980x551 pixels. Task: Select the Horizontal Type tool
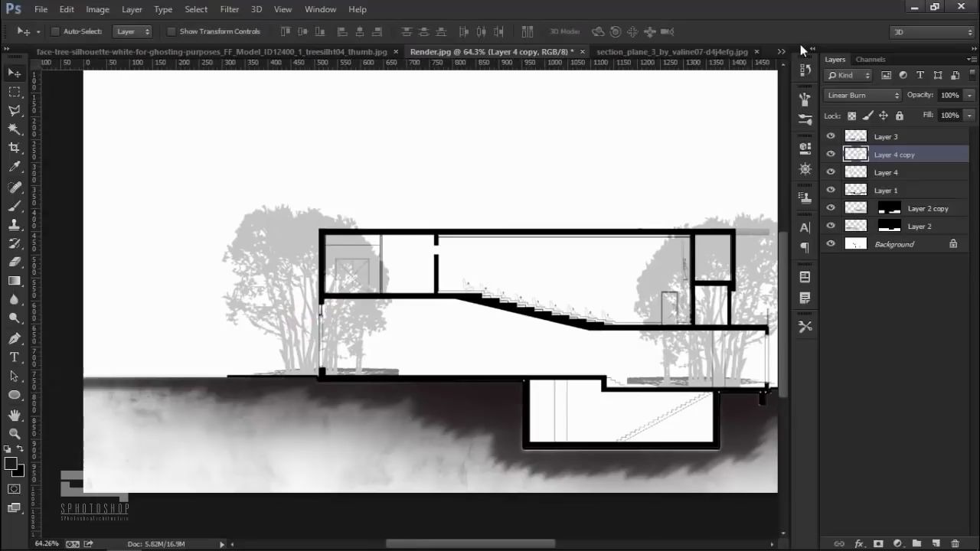(x=15, y=357)
